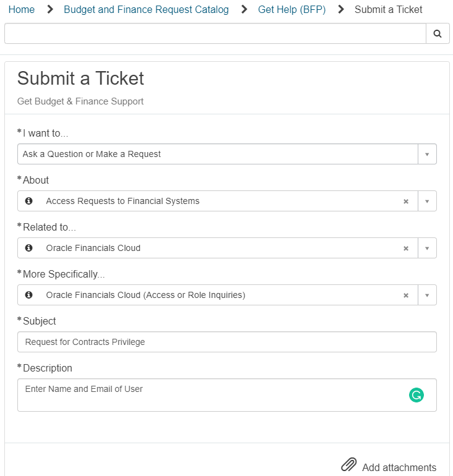Viewport: 453px width, 476px height.
Task: Clear the Access Requests to Financial Systems selection
Action: pos(406,202)
